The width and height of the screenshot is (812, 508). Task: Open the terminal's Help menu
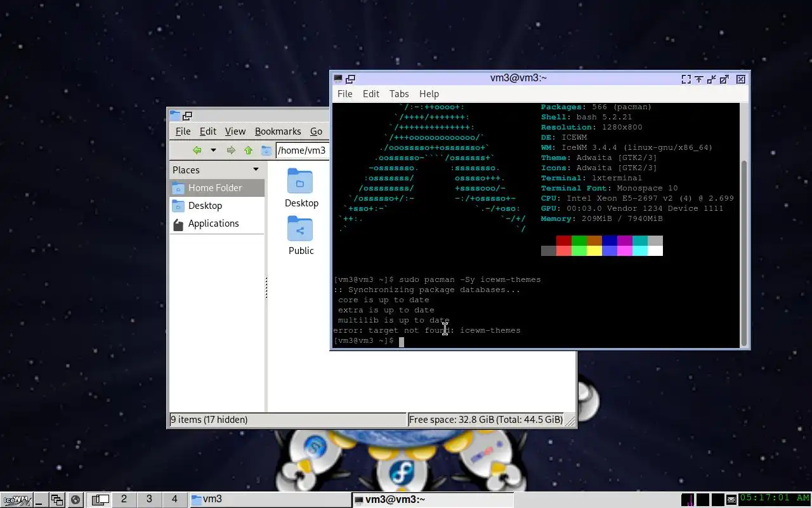click(429, 94)
